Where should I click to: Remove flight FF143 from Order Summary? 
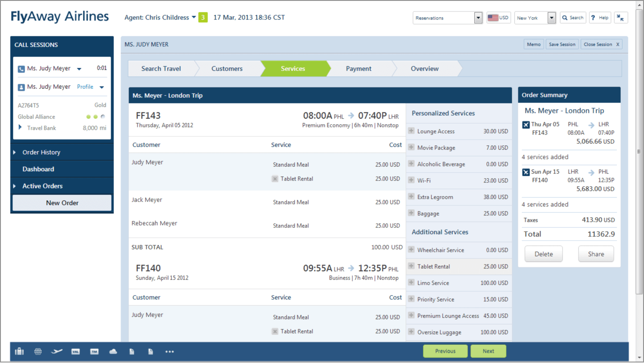526,125
